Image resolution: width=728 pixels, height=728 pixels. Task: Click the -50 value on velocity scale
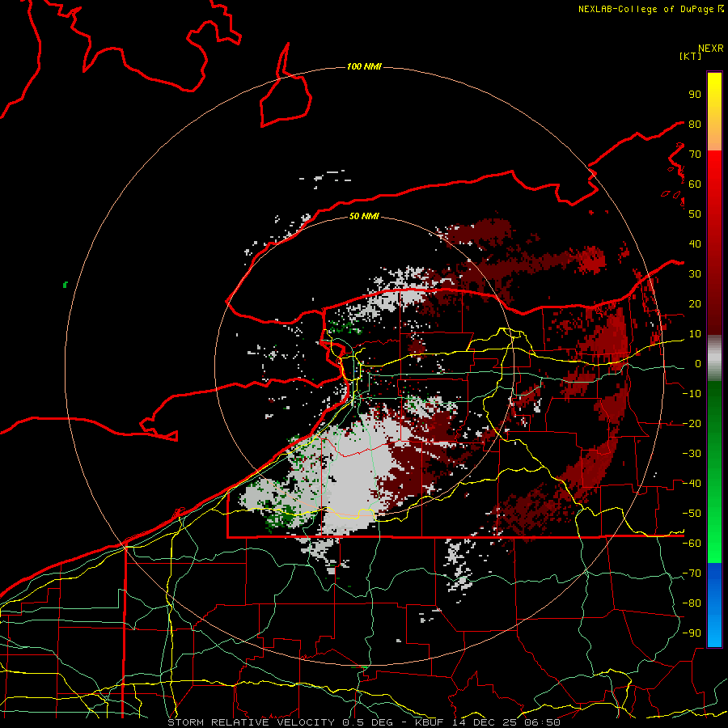point(692,514)
